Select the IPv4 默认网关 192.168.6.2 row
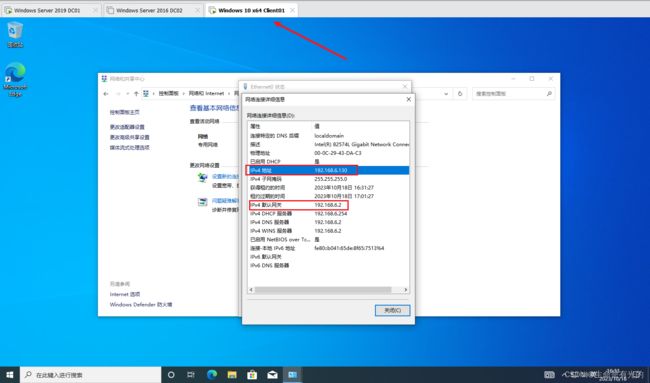 328,205
